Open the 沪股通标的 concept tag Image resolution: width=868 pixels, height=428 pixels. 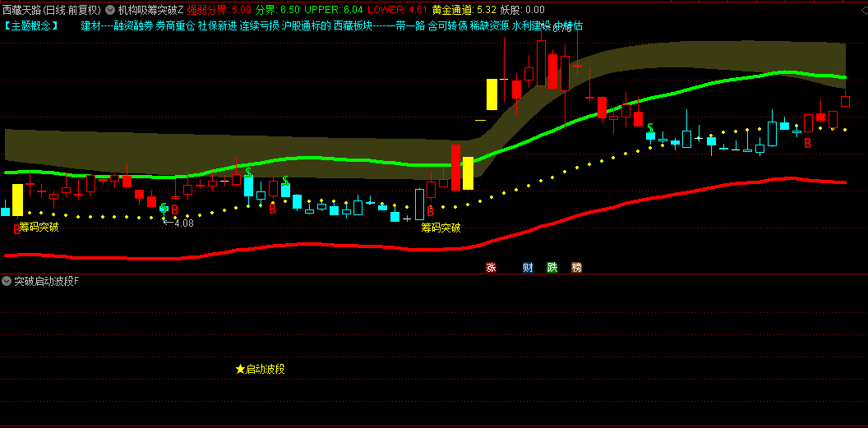[306, 25]
